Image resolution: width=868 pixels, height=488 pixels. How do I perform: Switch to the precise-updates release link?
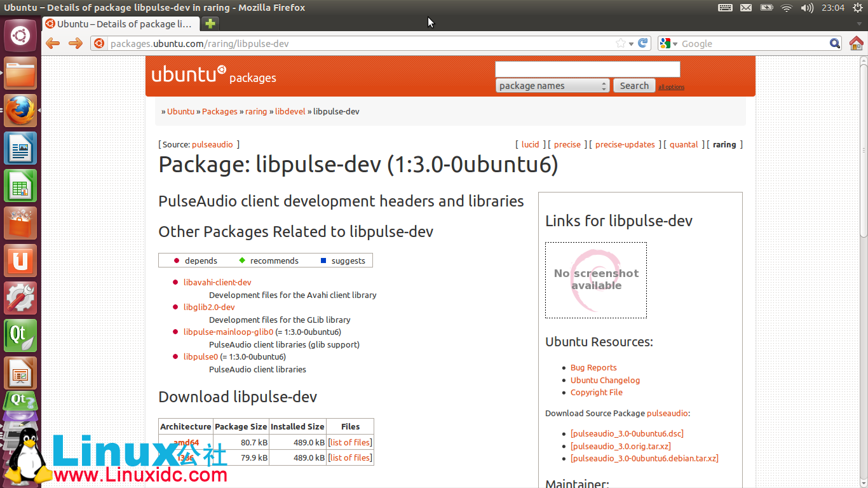(625, 144)
